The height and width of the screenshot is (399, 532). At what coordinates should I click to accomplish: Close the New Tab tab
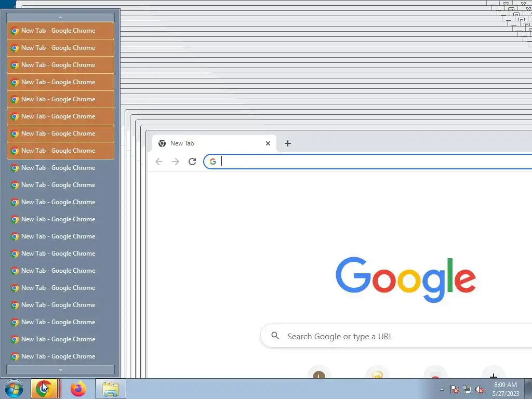268,143
